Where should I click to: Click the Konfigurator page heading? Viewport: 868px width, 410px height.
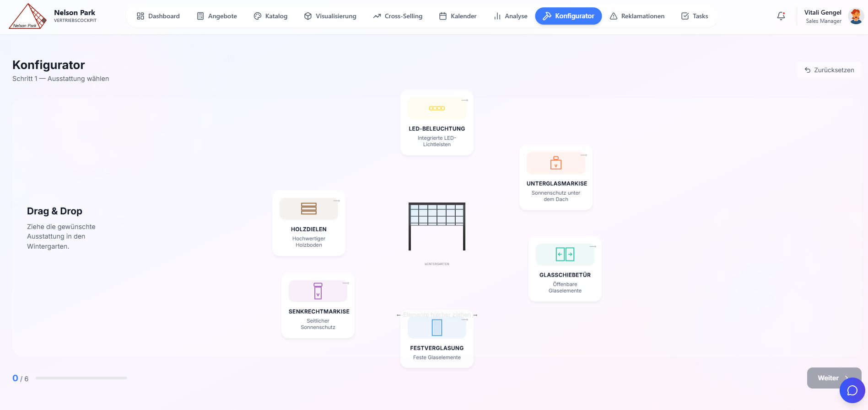point(49,65)
